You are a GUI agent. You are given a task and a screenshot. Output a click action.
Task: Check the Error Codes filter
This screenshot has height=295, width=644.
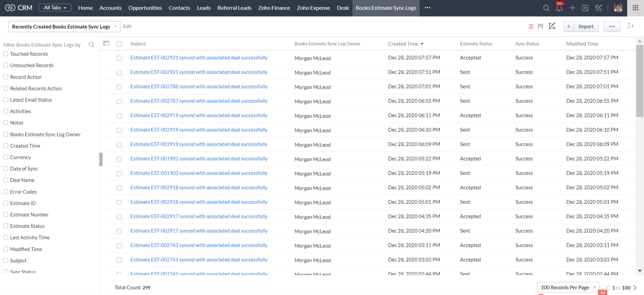6,192
